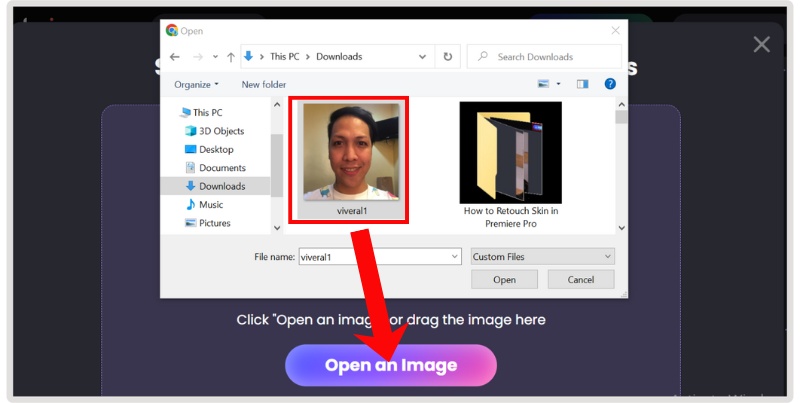Image resolution: width=800 pixels, height=403 pixels.
Task: Expand address bar history dropdown
Action: (422, 57)
